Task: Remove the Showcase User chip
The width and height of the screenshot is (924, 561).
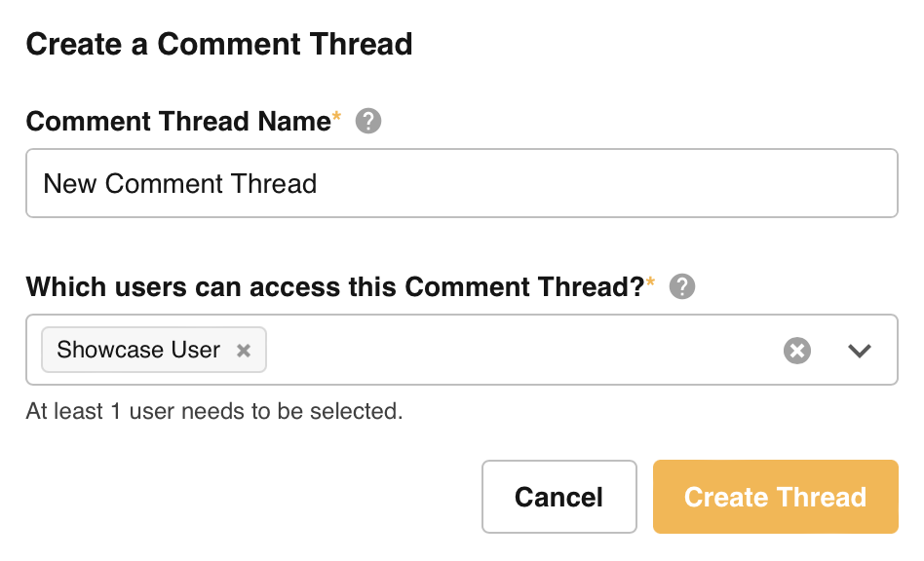Action: click(244, 351)
